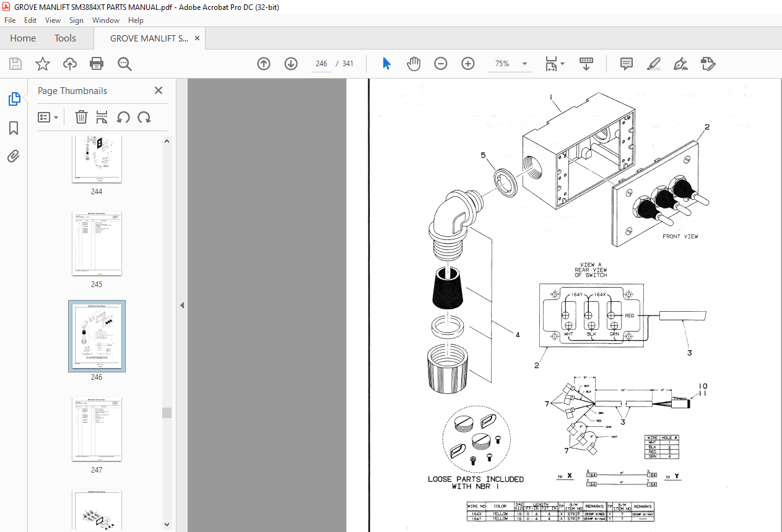Open the Edit menu
Screen dimensions: 782x532
pyautogui.click(x=30, y=20)
